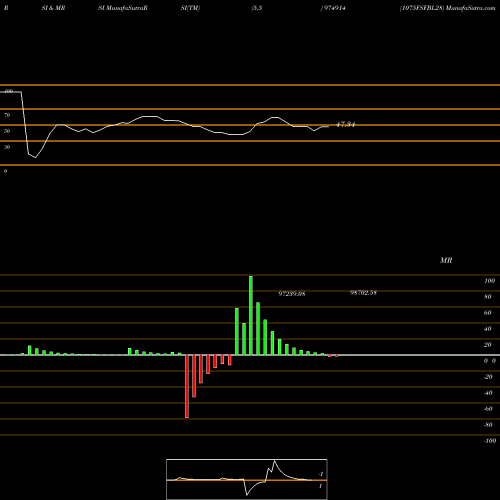Screen dimensions: 500x500
Task: Select the 98702.58 value label
Action: click(363, 293)
